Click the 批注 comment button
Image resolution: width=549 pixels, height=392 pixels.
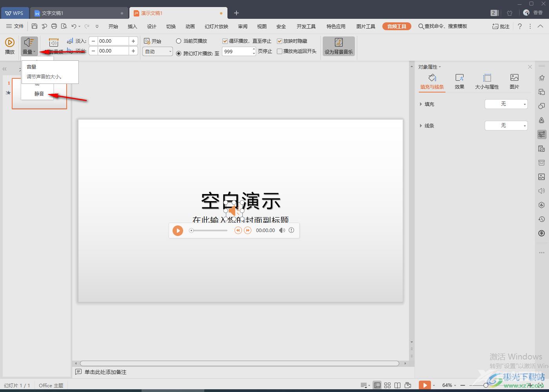tap(501, 26)
